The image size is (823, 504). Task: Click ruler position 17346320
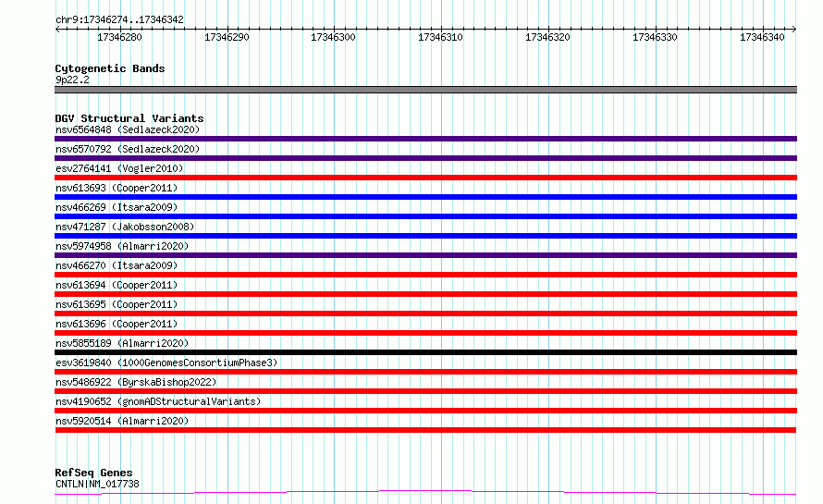coord(547,37)
